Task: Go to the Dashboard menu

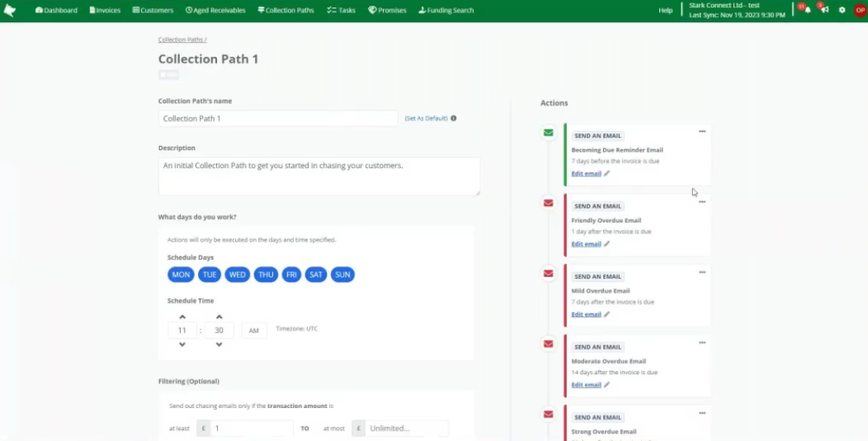Action: [56, 10]
